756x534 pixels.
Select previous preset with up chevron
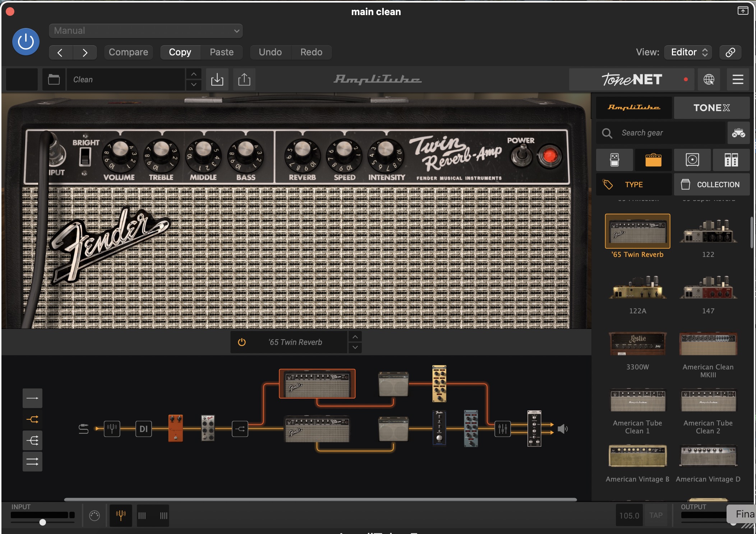tap(194, 74)
